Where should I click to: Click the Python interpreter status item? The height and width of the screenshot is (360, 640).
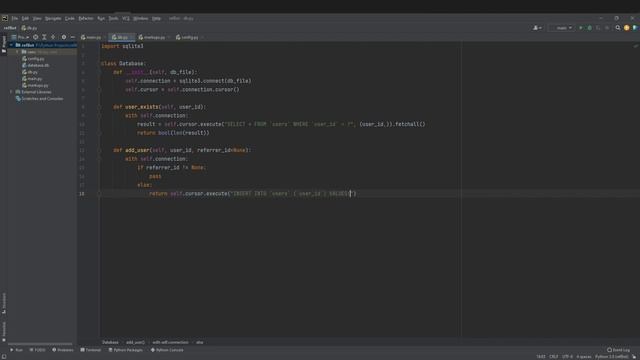(x=611, y=357)
